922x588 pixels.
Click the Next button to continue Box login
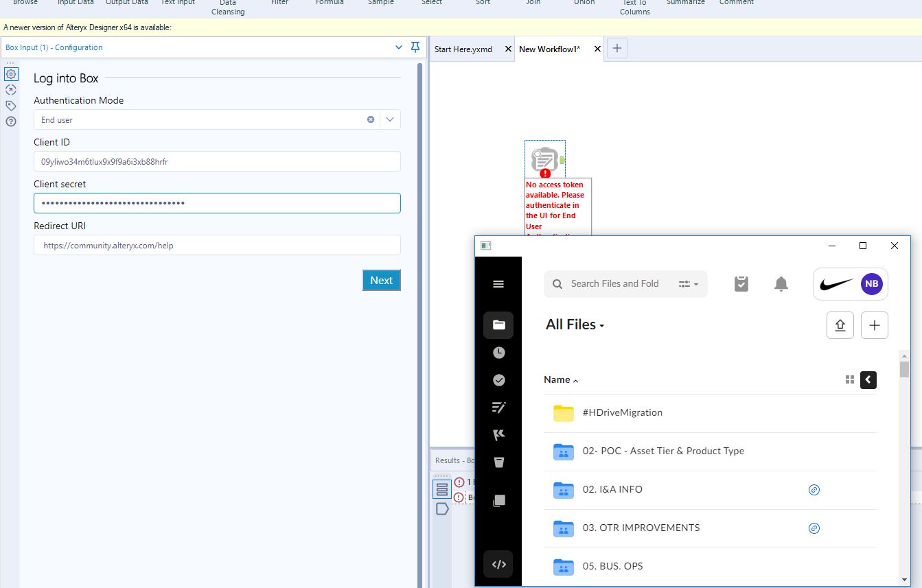(x=381, y=280)
